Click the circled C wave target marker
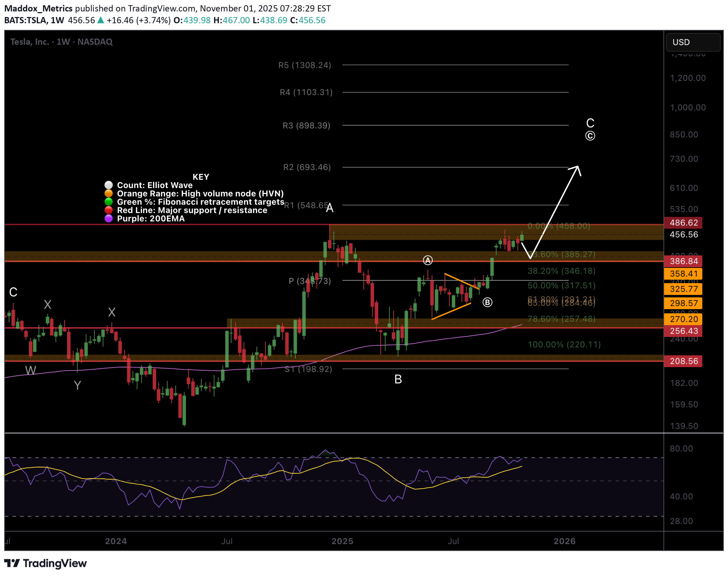728x576 pixels. [x=590, y=136]
